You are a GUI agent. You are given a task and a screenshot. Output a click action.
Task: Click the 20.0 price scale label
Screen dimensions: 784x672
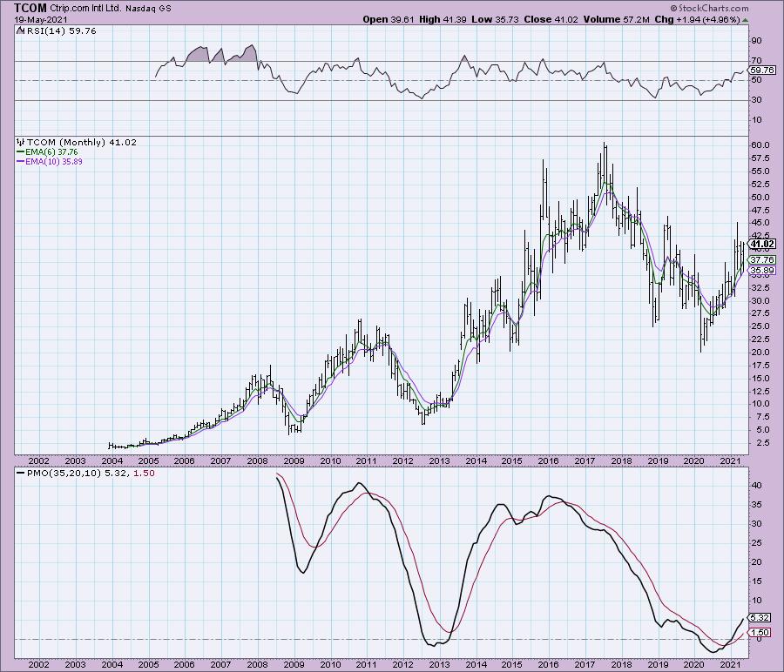click(760, 353)
